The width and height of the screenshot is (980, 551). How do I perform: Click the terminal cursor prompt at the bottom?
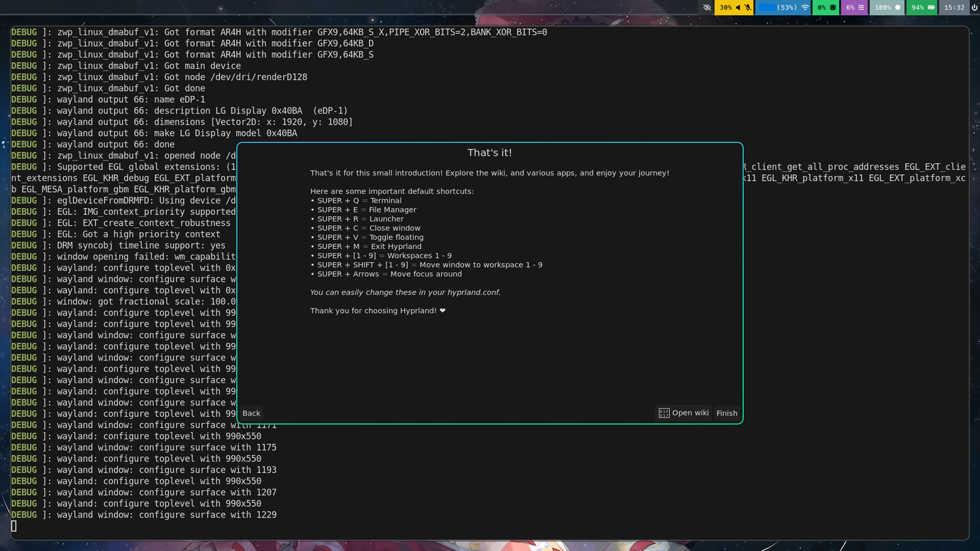[14, 526]
